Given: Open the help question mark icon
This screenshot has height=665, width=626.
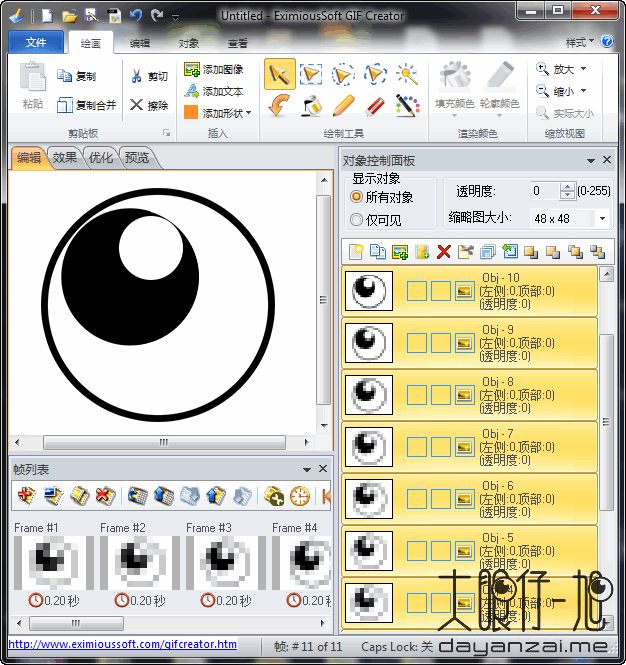Looking at the screenshot, I should click(607, 42).
